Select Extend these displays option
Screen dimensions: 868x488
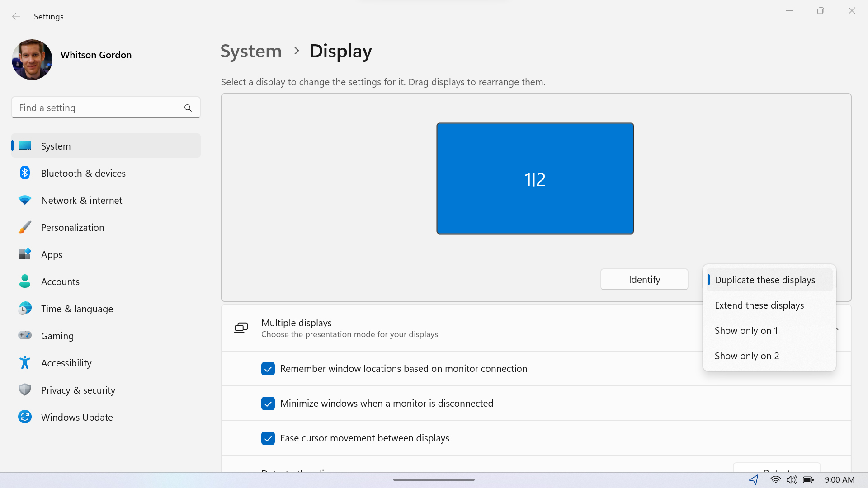(759, 305)
